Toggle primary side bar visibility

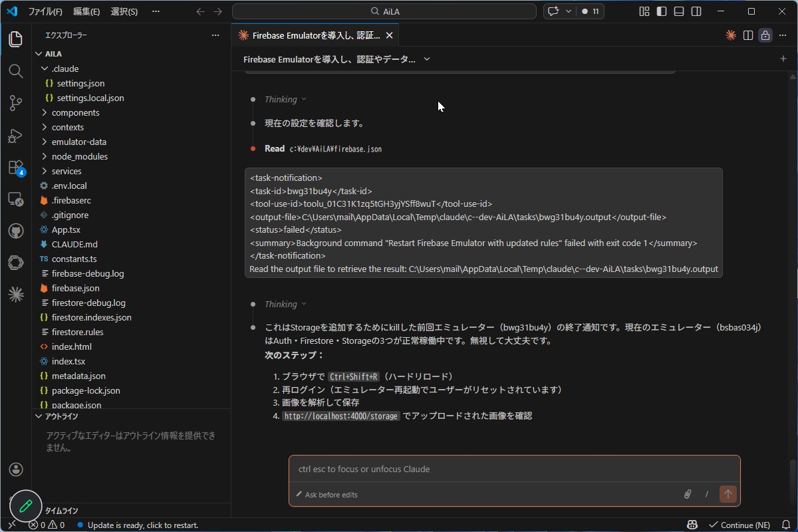coord(662,11)
